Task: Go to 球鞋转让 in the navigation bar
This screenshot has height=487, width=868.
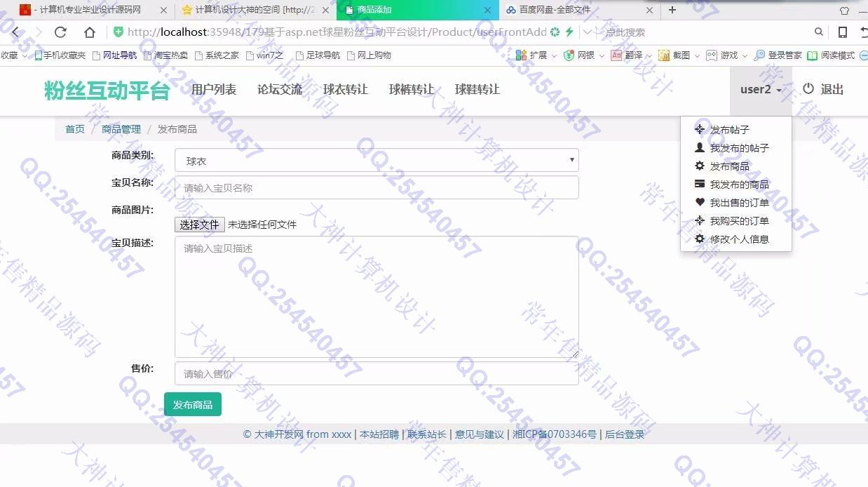Action: [x=477, y=90]
